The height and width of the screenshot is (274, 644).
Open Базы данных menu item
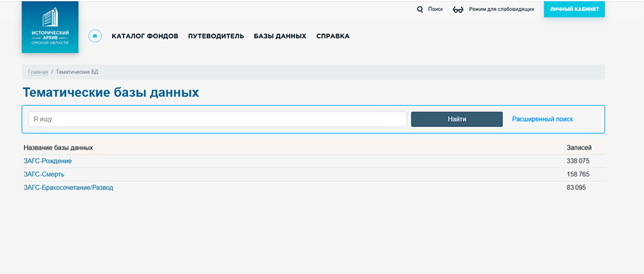pos(280,36)
